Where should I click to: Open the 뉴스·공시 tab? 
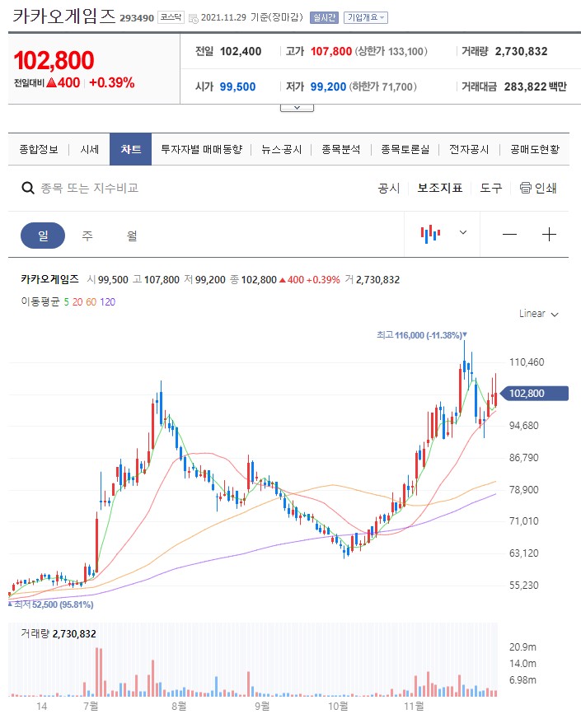[x=282, y=150]
